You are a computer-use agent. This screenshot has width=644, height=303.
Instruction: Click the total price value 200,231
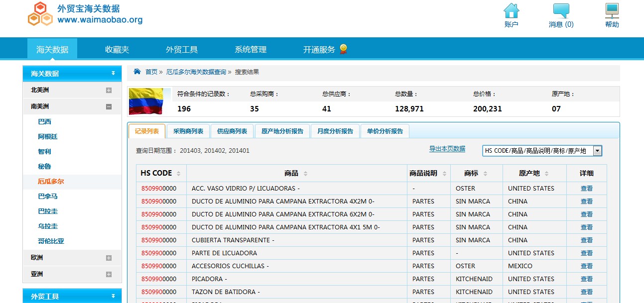point(488,108)
